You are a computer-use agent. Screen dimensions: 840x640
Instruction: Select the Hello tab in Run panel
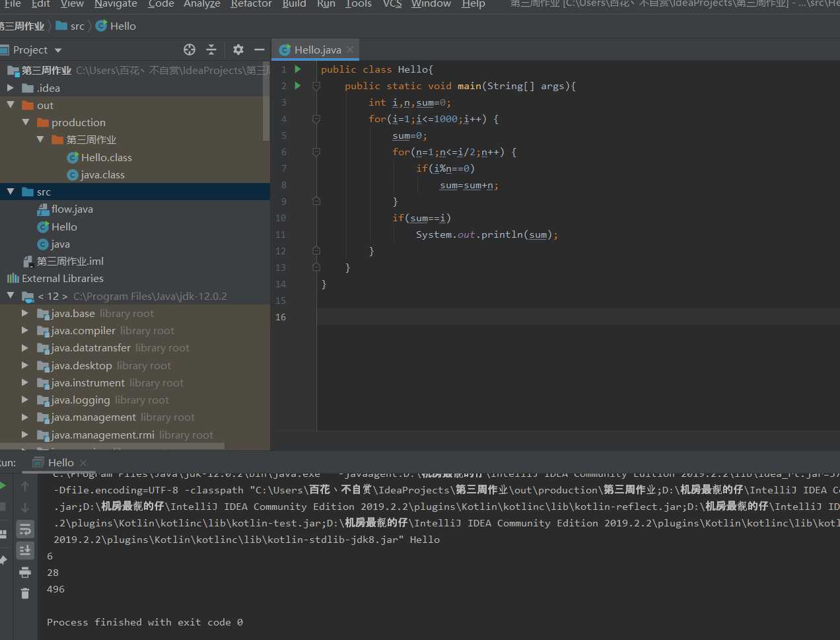tap(61, 462)
